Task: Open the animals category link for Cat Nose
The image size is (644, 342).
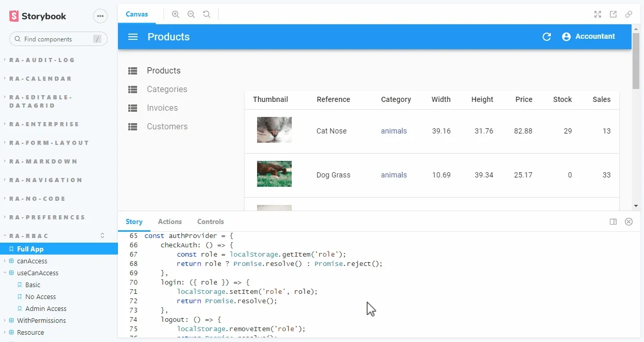Action: click(394, 131)
